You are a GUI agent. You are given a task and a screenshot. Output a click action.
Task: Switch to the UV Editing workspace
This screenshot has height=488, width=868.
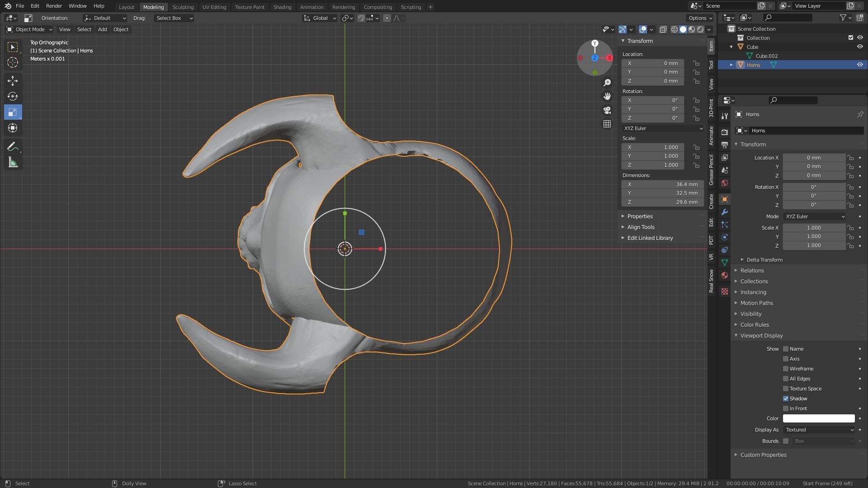pos(214,7)
